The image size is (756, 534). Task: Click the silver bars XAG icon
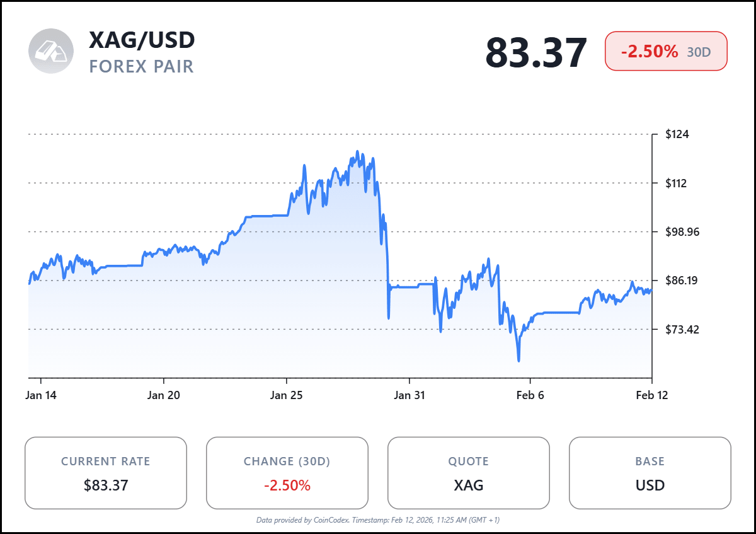pyautogui.click(x=51, y=51)
